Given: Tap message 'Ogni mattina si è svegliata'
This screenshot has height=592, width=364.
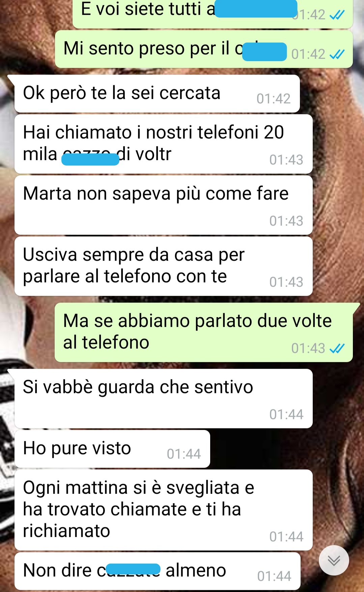Looking at the screenshot, I should [x=164, y=510].
